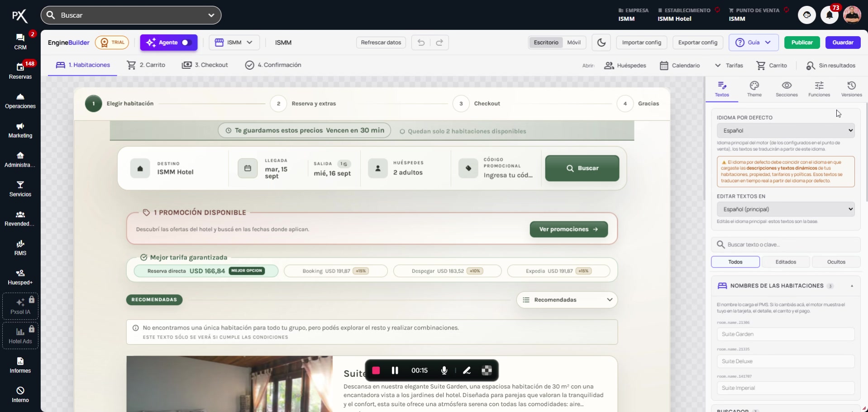Open Informes reports module

point(20,365)
